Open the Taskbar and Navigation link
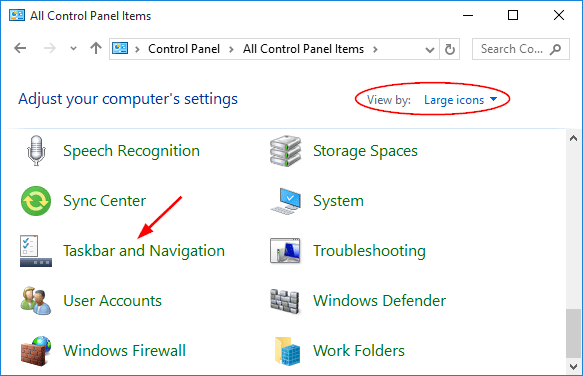Screen dimensions: 583x376 click(144, 251)
